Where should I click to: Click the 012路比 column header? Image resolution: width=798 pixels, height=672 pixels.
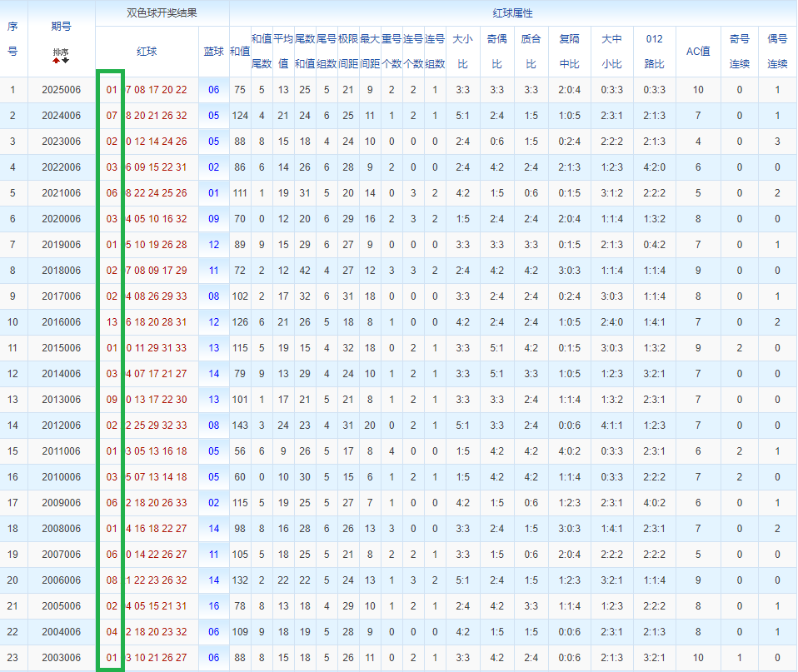(x=655, y=52)
